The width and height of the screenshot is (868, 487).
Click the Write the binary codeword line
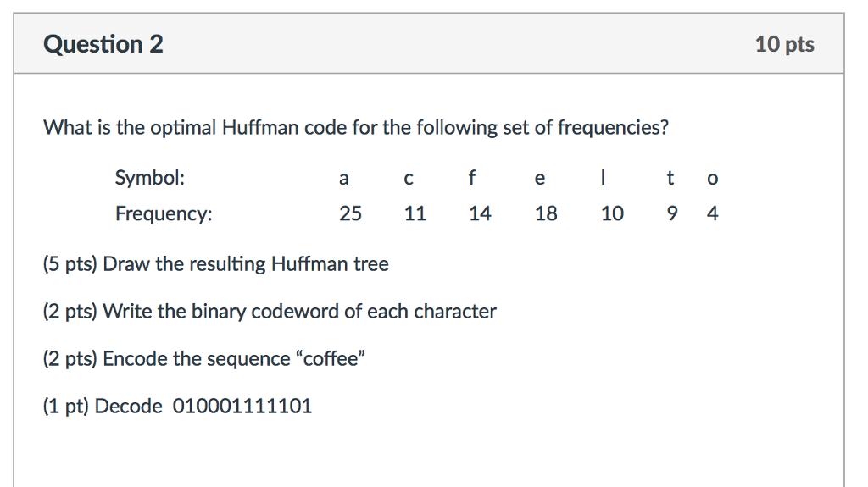[270, 312]
